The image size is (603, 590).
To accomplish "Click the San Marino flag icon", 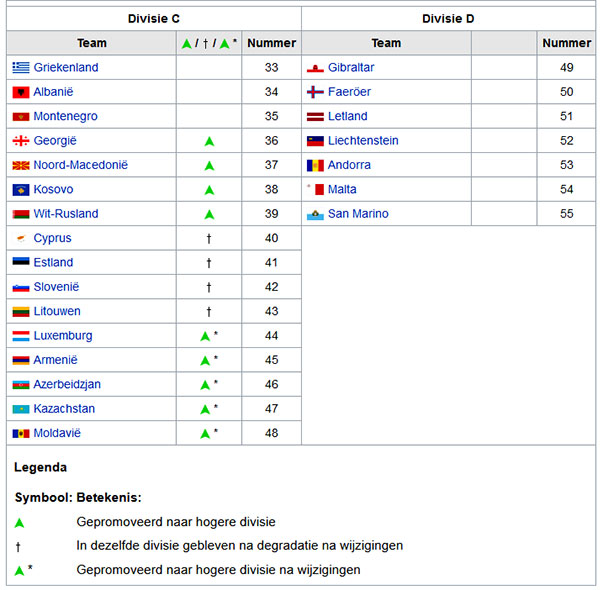I will pos(315,214).
